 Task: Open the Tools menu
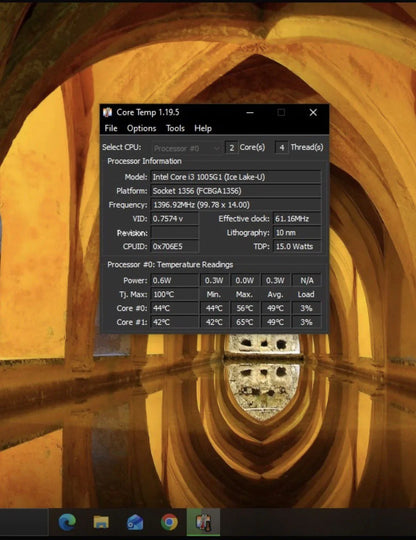(x=175, y=128)
